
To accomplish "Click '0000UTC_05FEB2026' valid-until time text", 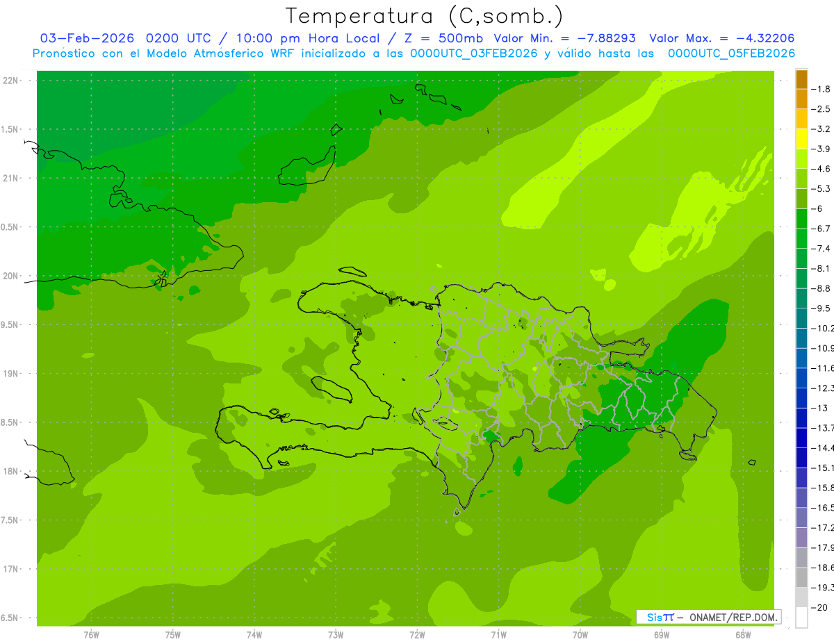I will tap(731, 53).
